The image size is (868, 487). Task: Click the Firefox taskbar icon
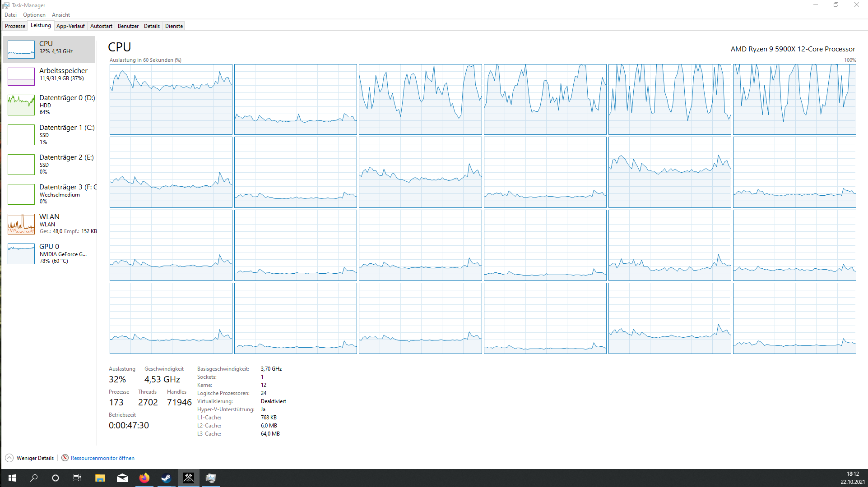[144, 478]
